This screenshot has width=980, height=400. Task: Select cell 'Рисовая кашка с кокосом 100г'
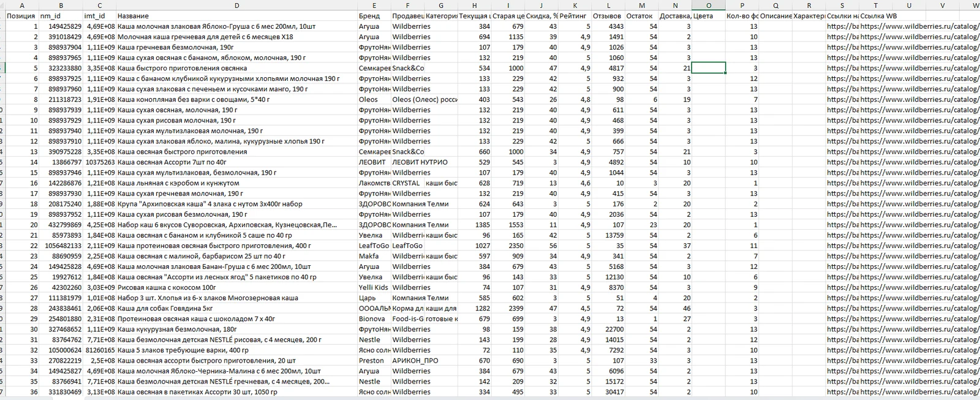tap(237, 287)
